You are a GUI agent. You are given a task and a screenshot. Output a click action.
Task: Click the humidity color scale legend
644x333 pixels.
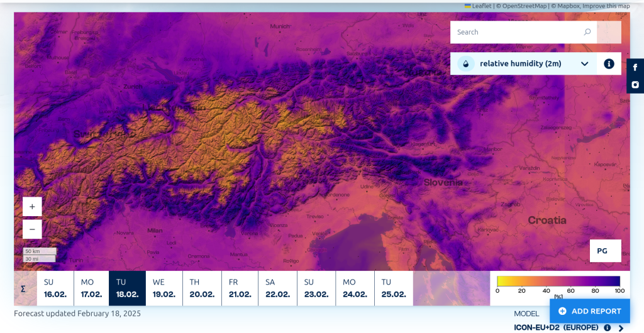point(558,281)
